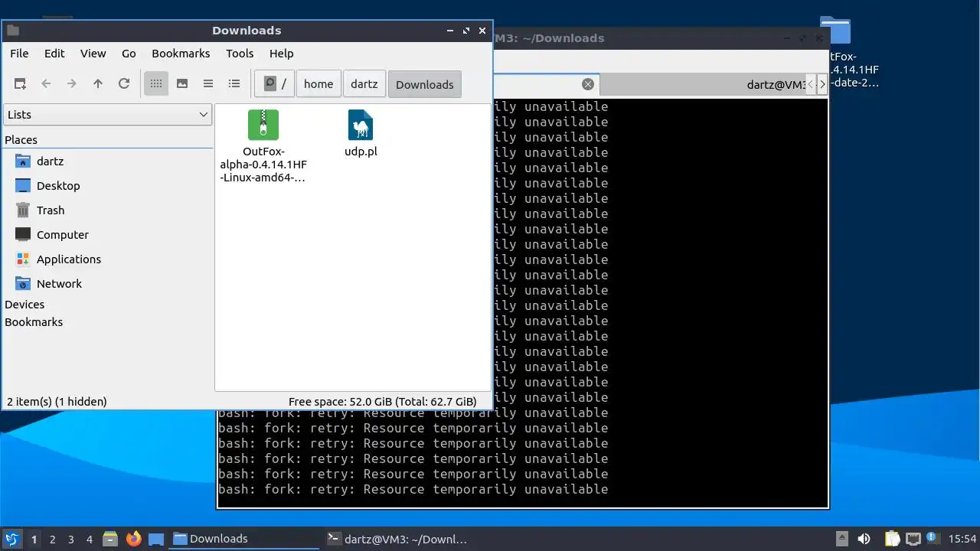Screen dimensions: 980x551
Task: Navigate to 'dartz' in path bar
Action: pos(364,84)
